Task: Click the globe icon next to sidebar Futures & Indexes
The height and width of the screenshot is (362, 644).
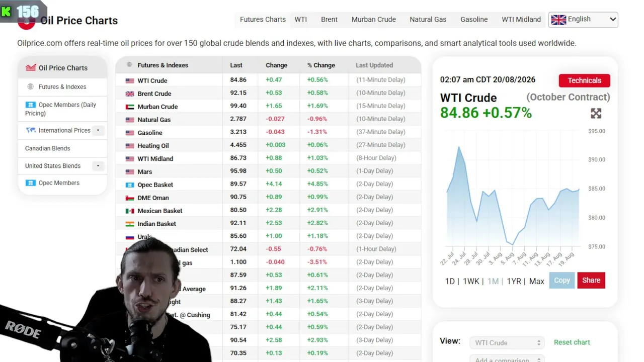Action: click(x=30, y=86)
